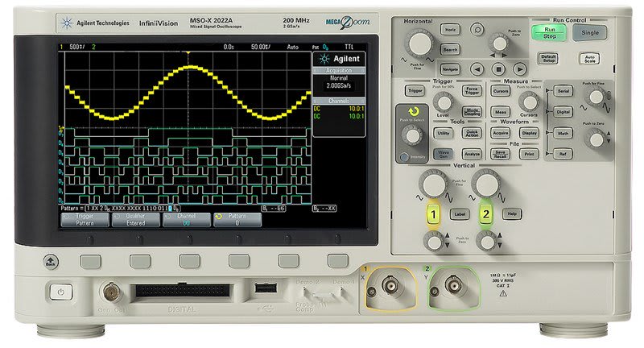Viewport: 644px width, 348px height.
Task: Open the Utility menu button
Action: coord(444,133)
